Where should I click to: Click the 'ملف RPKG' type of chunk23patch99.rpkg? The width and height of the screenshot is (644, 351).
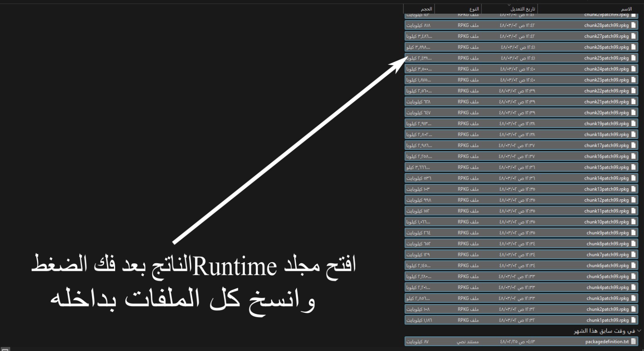click(x=468, y=80)
